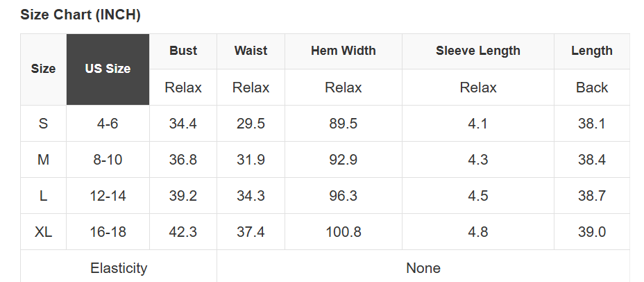
Task: Select size L row label
Action: click(43, 196)
